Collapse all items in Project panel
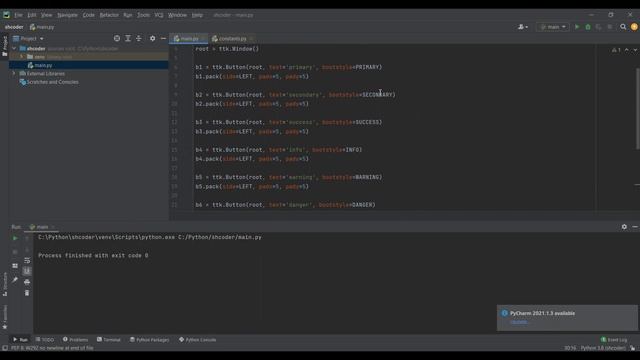640x360 pixels. coord(139,38)
